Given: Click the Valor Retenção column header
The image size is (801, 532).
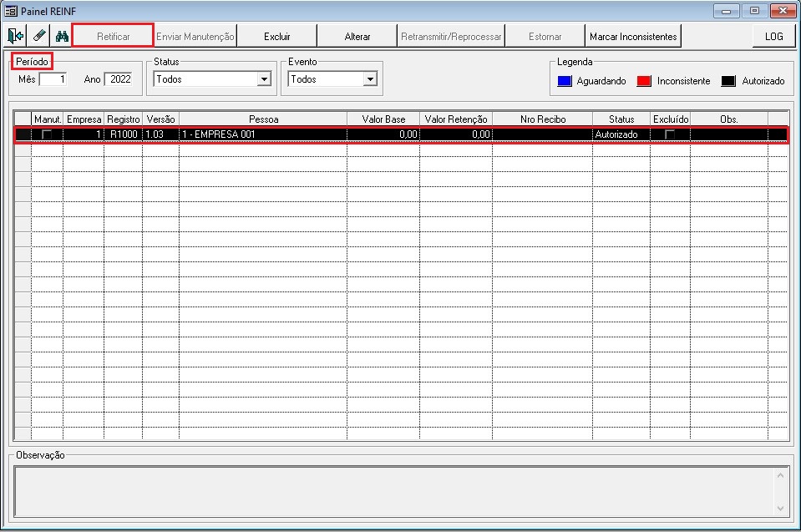Looking at the screenshot, I should coord(456,119).
